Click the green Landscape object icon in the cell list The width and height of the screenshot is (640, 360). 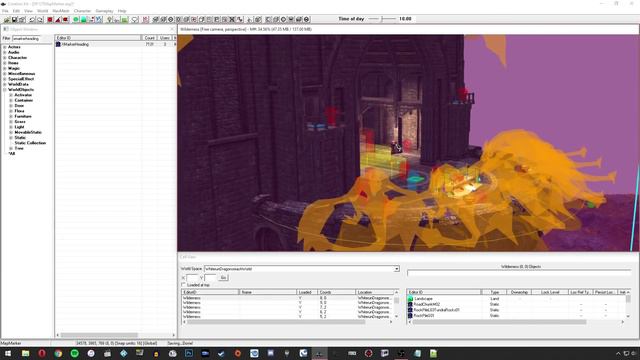[x=410, y=299]
